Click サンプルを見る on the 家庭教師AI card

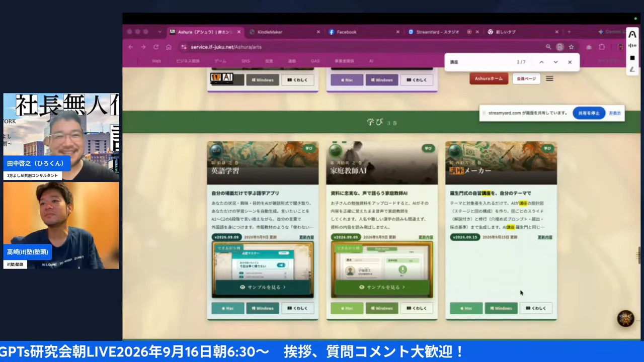tap(382, 287)
